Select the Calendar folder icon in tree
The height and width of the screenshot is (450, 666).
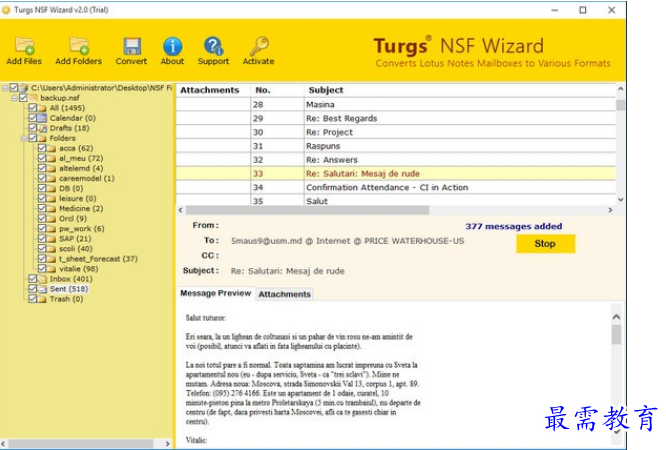42,118
